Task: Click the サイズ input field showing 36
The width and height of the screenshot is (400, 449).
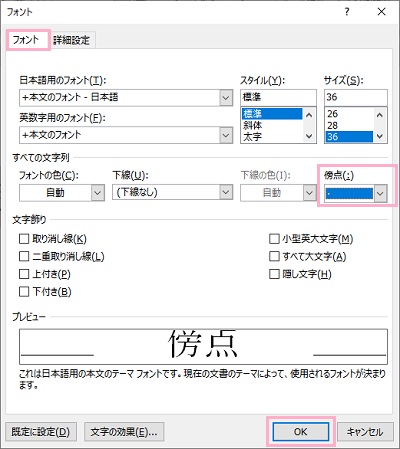Action: [x=356, y=97]
